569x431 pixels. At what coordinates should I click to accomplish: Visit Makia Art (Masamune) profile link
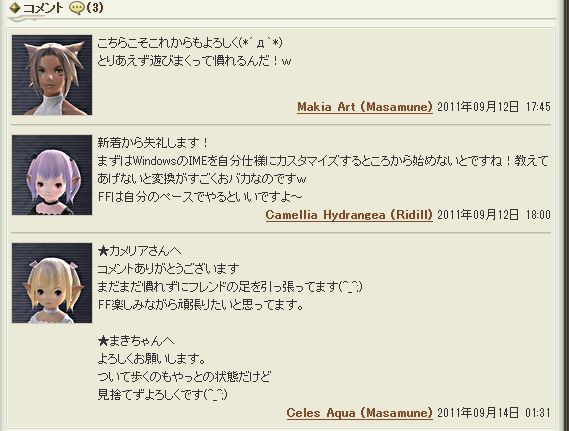click(365, 107)
